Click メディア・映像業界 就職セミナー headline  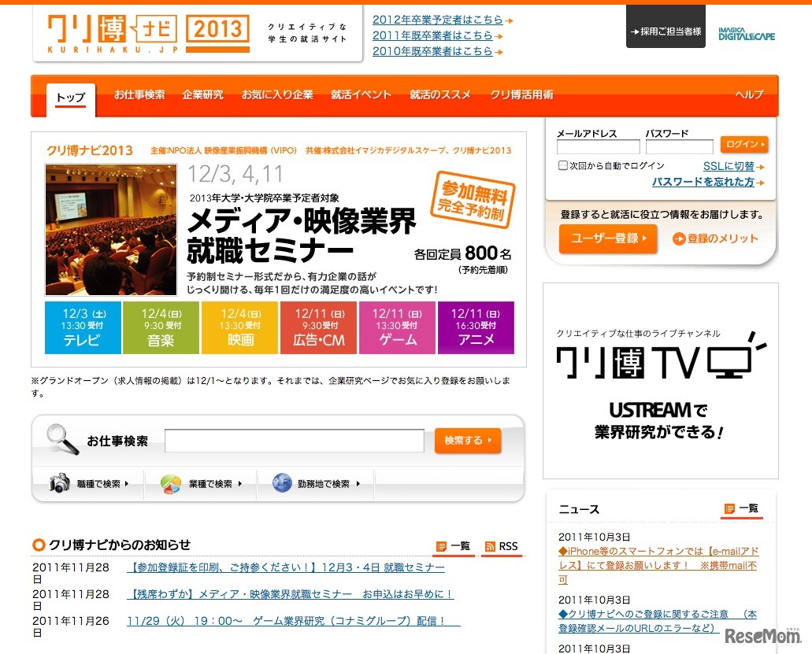[x=301, y=236]
